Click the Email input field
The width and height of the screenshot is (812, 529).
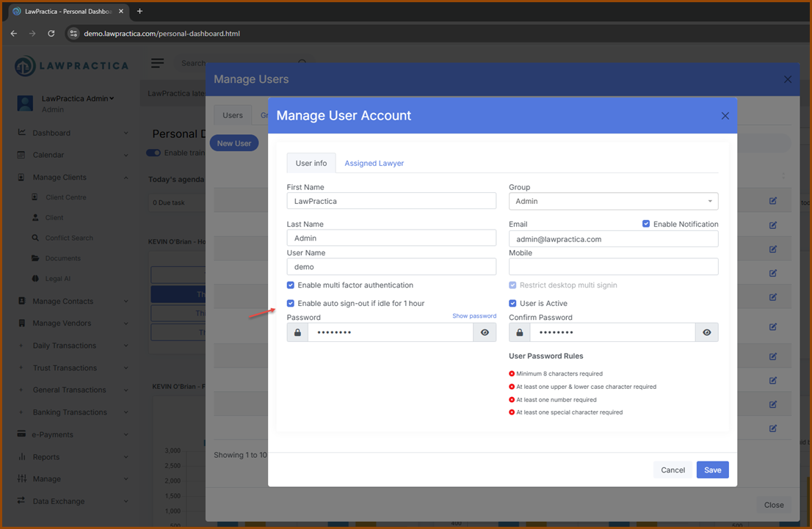613,239
